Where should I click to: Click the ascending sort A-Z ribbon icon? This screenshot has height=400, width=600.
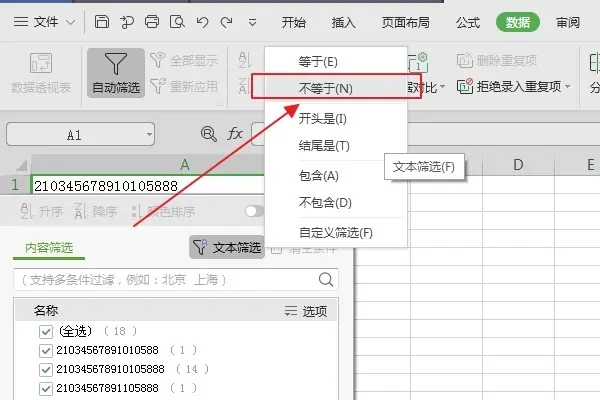point(244,60)
